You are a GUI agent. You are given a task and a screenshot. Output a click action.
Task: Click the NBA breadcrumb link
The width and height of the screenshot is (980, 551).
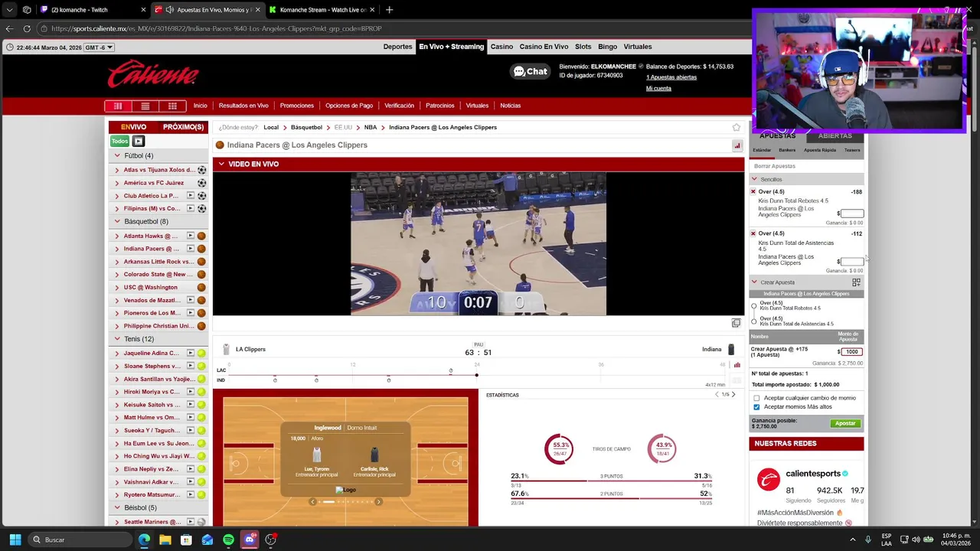coord(371,127)
